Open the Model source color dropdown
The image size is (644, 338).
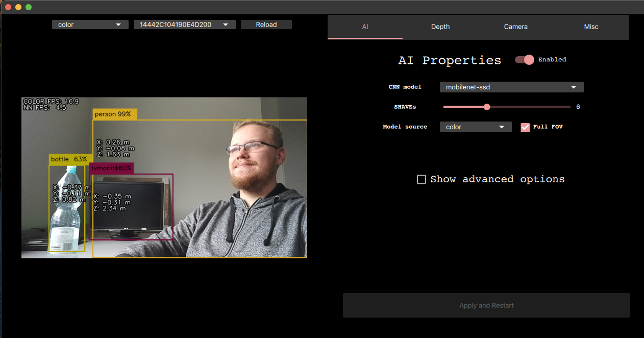click(476, 127)
